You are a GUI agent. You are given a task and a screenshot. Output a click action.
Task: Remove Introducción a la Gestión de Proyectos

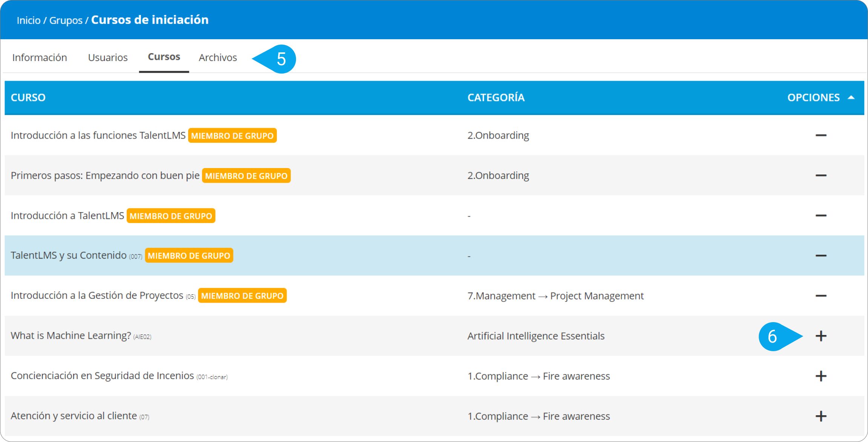tap(820, 296)
